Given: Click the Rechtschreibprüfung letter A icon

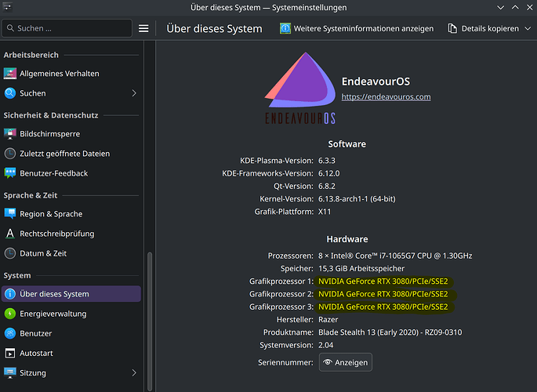Looking at the screenshot, I should (10, 234).
